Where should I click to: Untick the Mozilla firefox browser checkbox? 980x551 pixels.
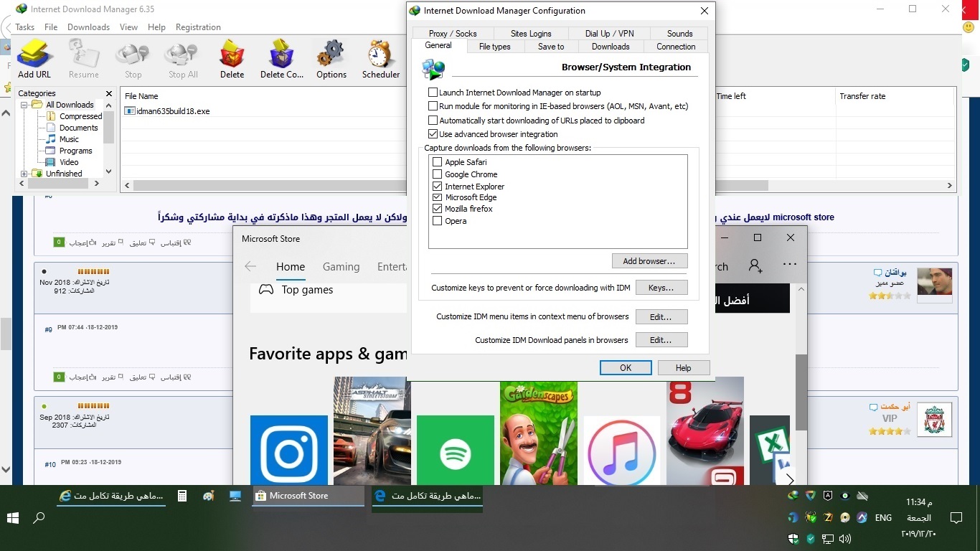point(438,209)
